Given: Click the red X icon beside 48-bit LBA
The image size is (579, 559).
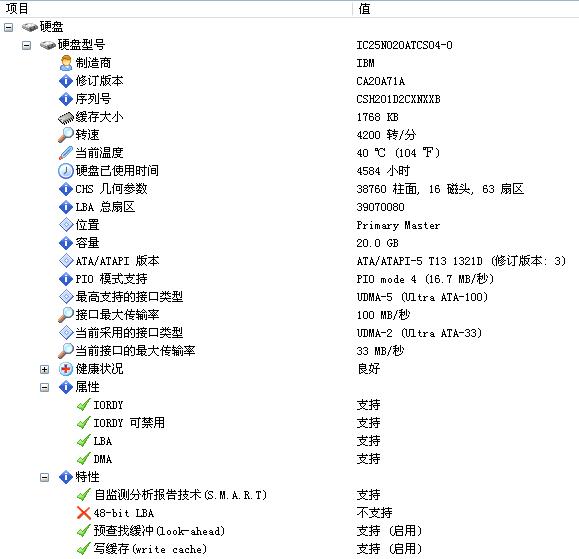Looking at the screenshot, I should (x=84, y=513).
